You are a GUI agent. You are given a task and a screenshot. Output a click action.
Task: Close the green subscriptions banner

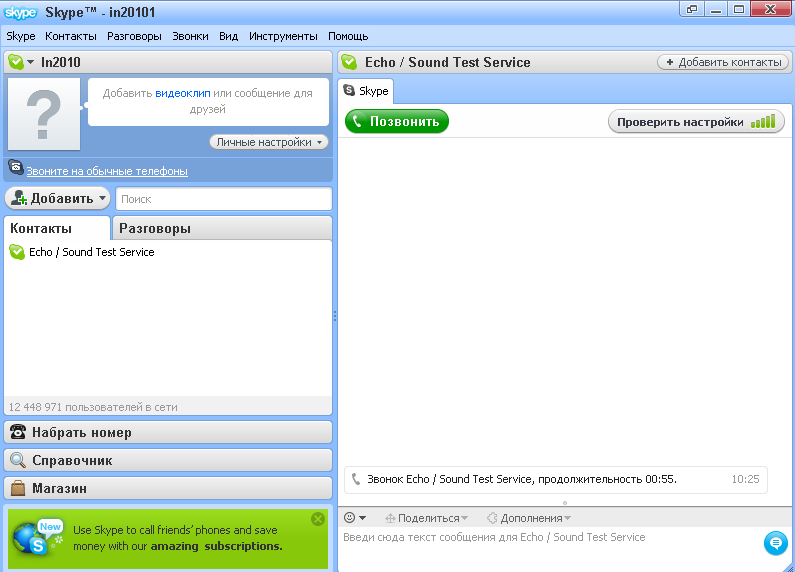318,519
